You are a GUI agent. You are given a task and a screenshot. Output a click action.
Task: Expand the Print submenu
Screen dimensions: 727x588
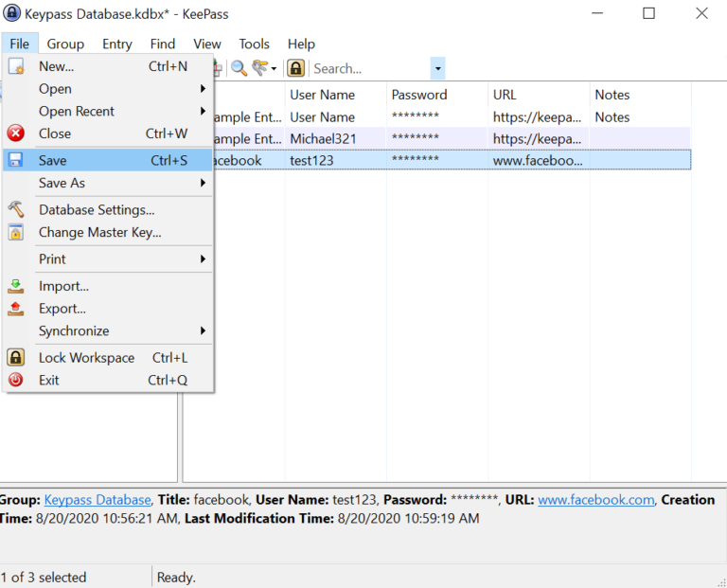203,258
